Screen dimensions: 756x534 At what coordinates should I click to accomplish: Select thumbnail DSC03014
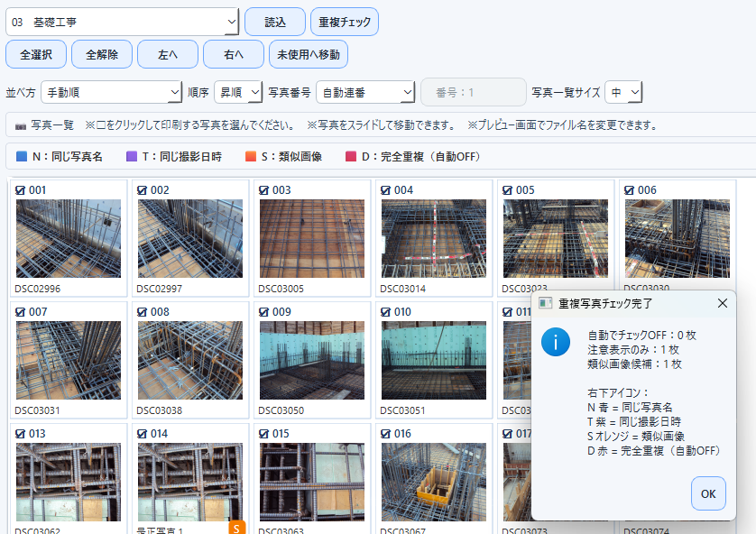coord(434,238)
